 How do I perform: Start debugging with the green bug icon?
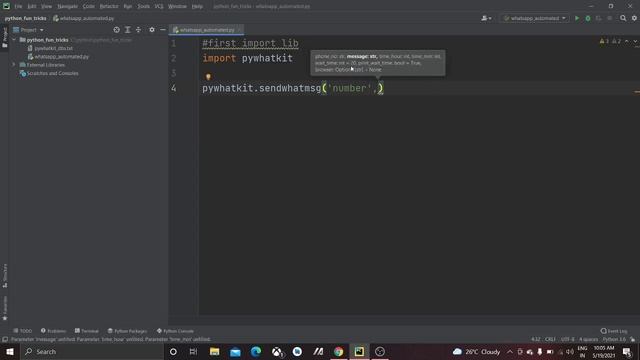point(588,18)
